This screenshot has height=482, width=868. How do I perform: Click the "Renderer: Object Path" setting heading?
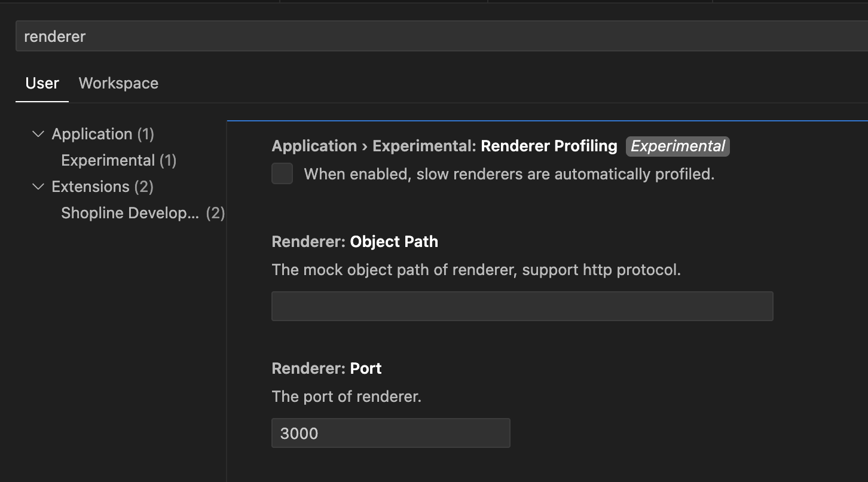[354, 242]
